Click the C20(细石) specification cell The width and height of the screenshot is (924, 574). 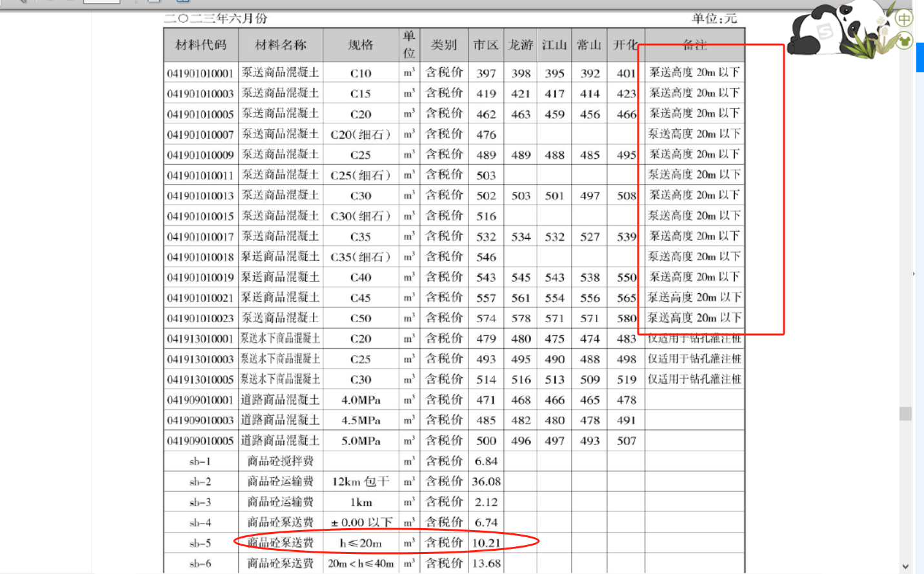click(x=361, y=134)
